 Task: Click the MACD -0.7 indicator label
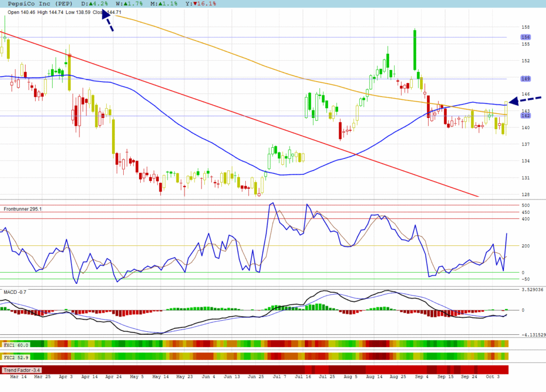tap(15, 292)
